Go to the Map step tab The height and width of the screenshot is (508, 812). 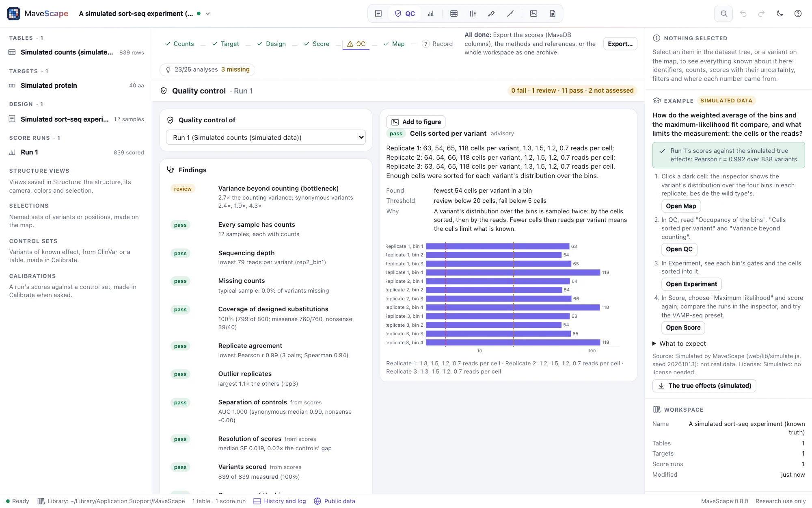tap(394, 44)
